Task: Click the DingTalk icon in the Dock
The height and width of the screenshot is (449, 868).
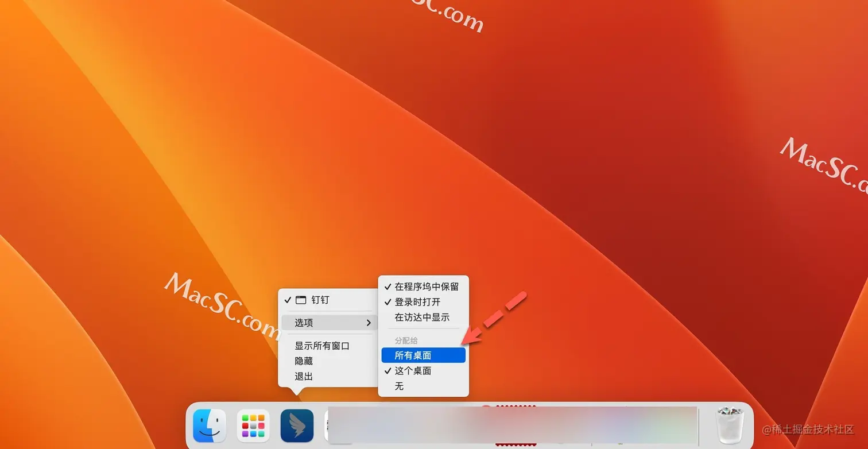Action: (297, 425)
